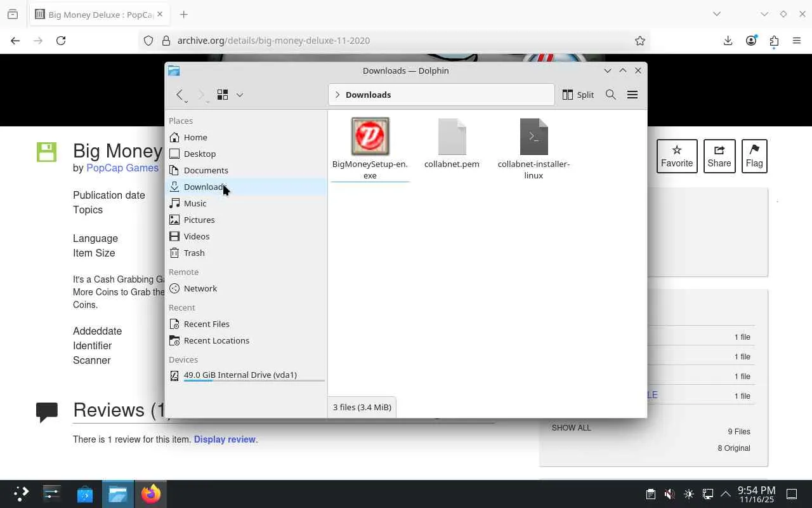This screenshot has height=508, width=812.
Task: Close the Big Money Deluxe browser tab
Action: [x=159, y=14]
